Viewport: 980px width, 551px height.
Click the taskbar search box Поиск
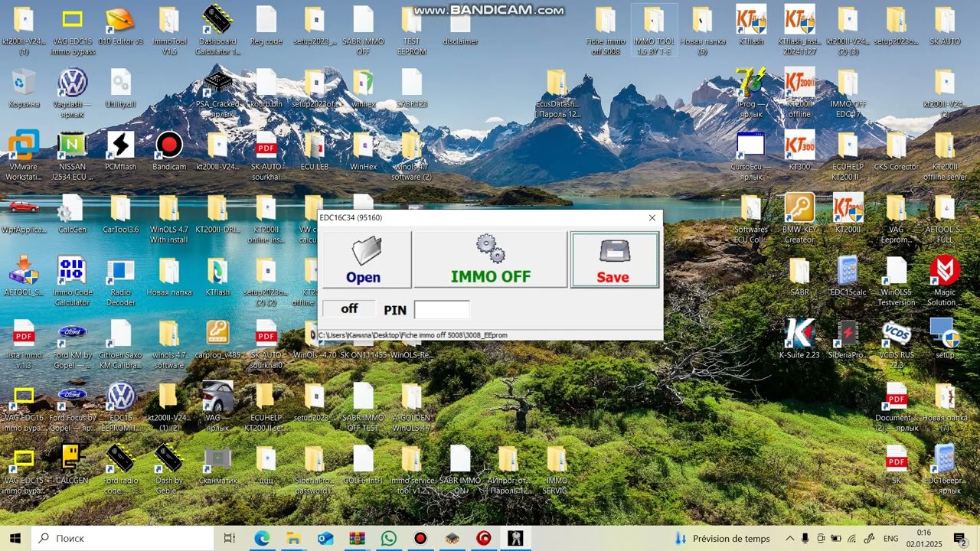(x=122, y=538)
